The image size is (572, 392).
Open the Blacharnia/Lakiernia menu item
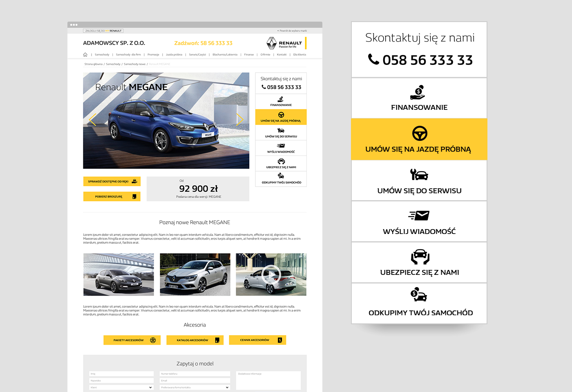[x=225, y=55]
